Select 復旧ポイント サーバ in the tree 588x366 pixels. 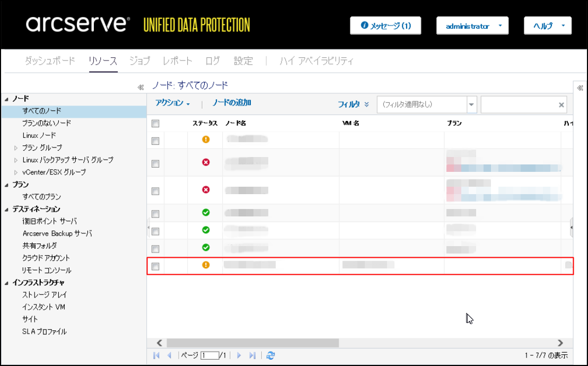(50, 221)
